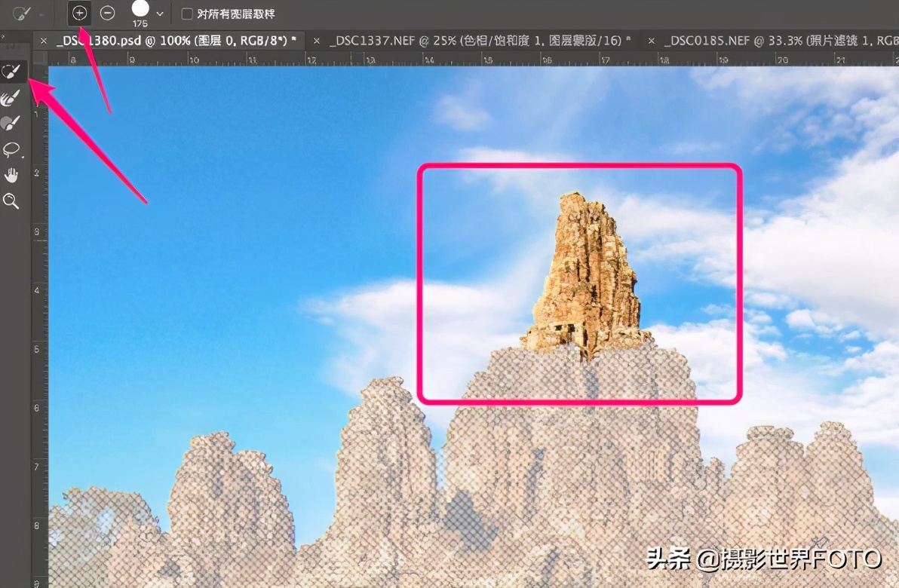The image size is (899, 588).
Task: Choose Add to selection plus mode
Action: 79,13
